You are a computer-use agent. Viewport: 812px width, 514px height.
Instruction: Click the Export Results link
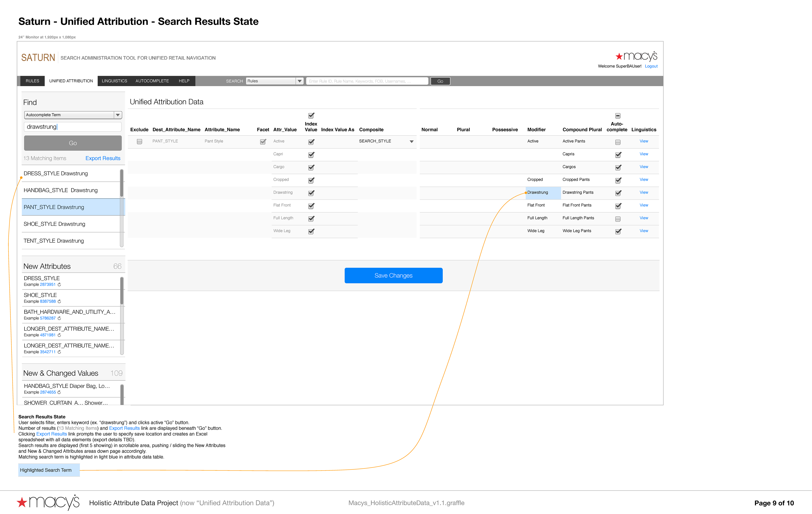[103, 158]
